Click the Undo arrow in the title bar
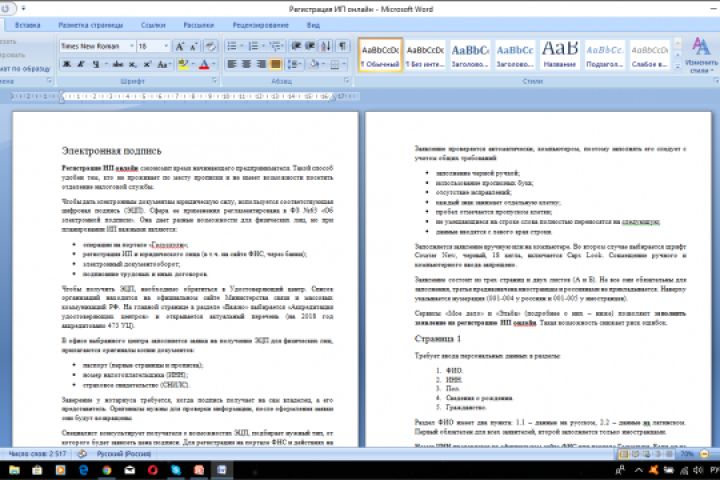The image size is (720, 480). click(6, 8)
